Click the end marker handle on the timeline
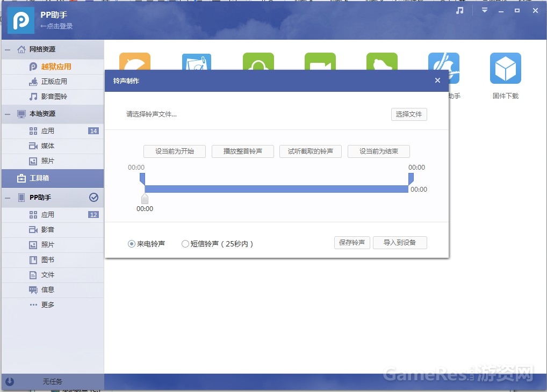The height and width of the screenshot is (392, 547). point(411,179)
